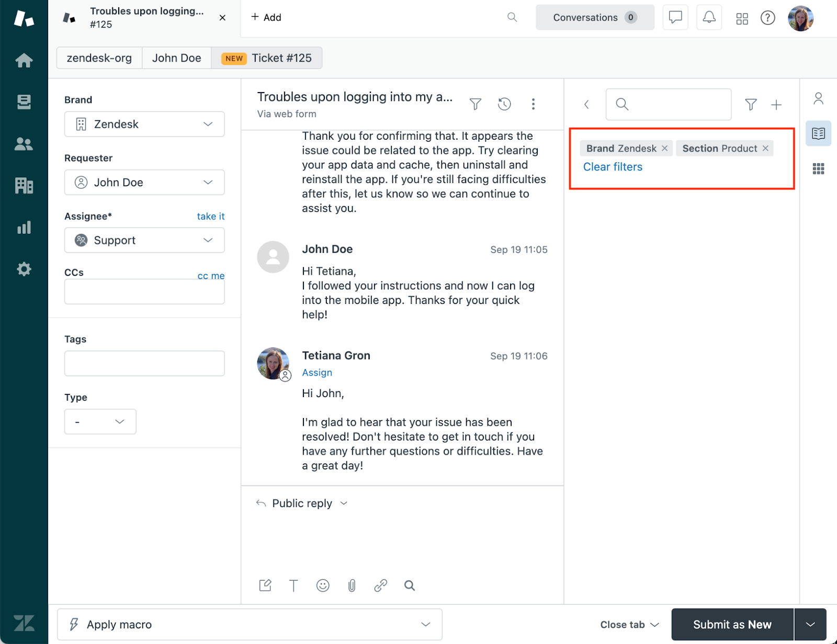Collapse the knowledge panel back arrow

[x=586, y=105]
